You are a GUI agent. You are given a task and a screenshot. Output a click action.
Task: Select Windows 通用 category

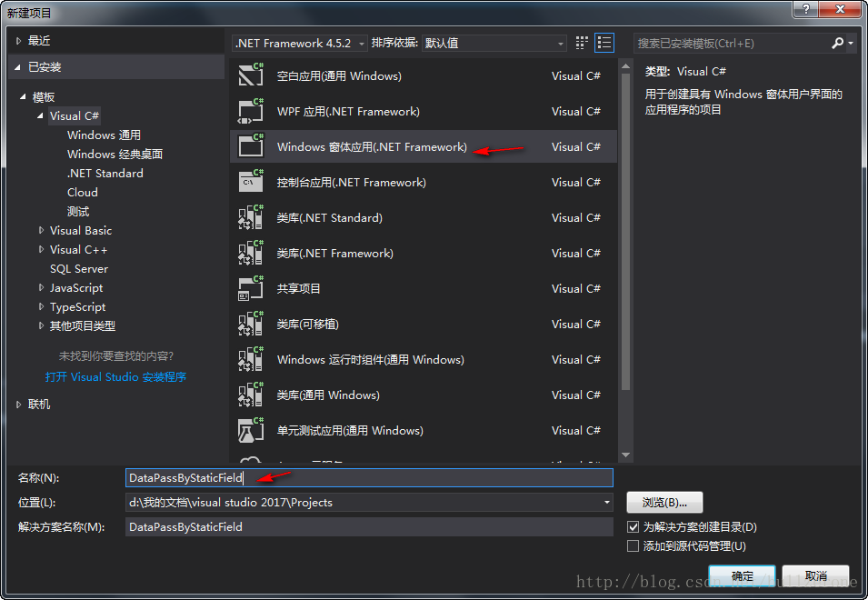105,135
